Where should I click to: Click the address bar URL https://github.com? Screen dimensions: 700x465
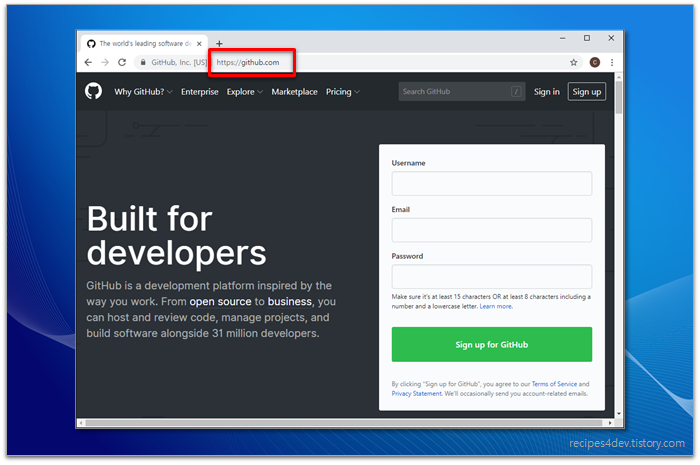click(x=248, y=62)
